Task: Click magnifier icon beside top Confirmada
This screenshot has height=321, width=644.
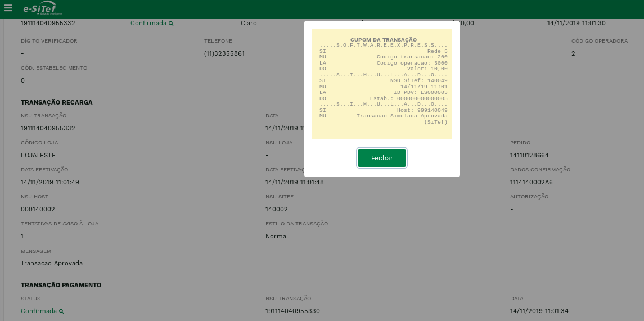Action: [171, 24]
